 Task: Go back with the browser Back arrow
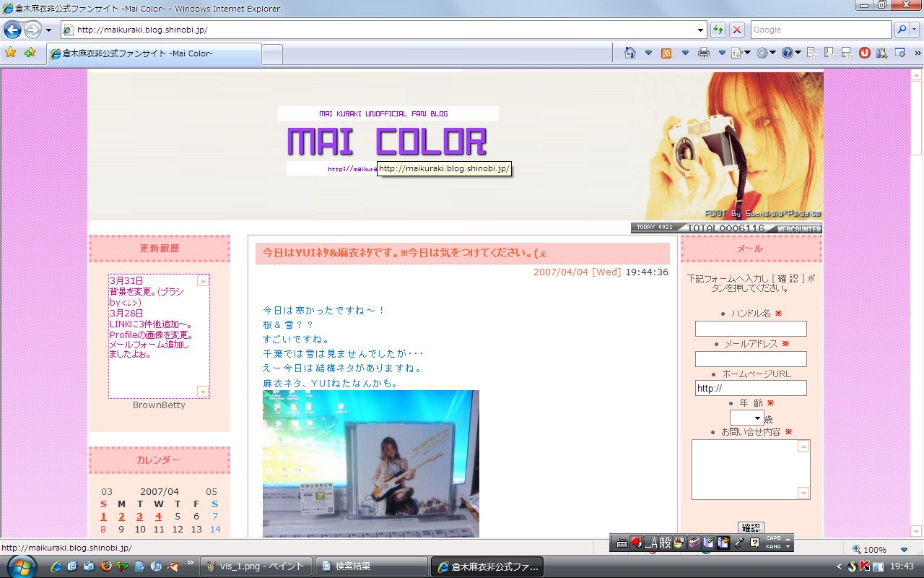12,30
